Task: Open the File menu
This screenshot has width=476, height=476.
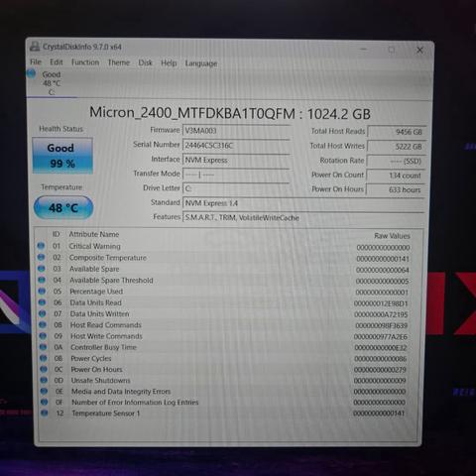Action: point(36,61)
